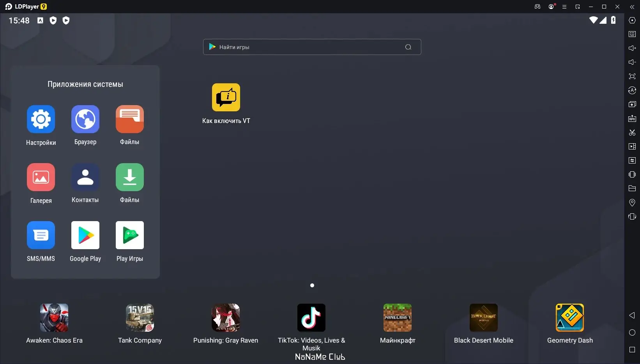This screenshot has width=640, height=364.
Task: Increase volume using sidebar speaker plus
Action: pos(632,48)
